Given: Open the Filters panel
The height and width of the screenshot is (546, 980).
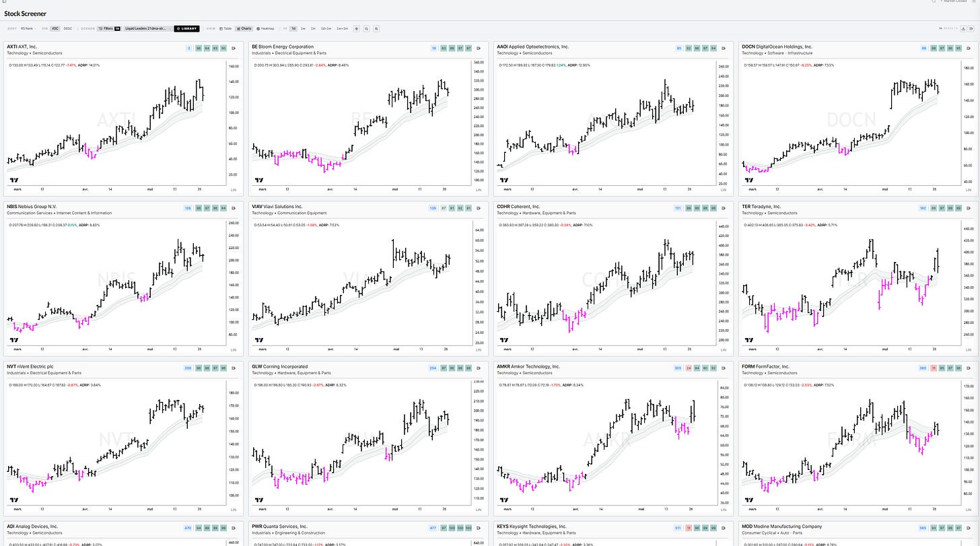Looking at the screenshot, I should click(x=109, y=28).
